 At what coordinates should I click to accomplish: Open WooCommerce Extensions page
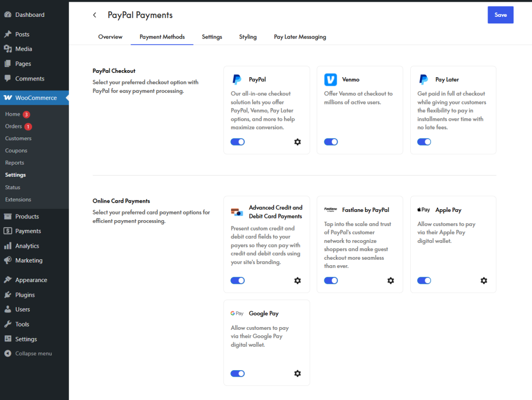pos(18,199)
